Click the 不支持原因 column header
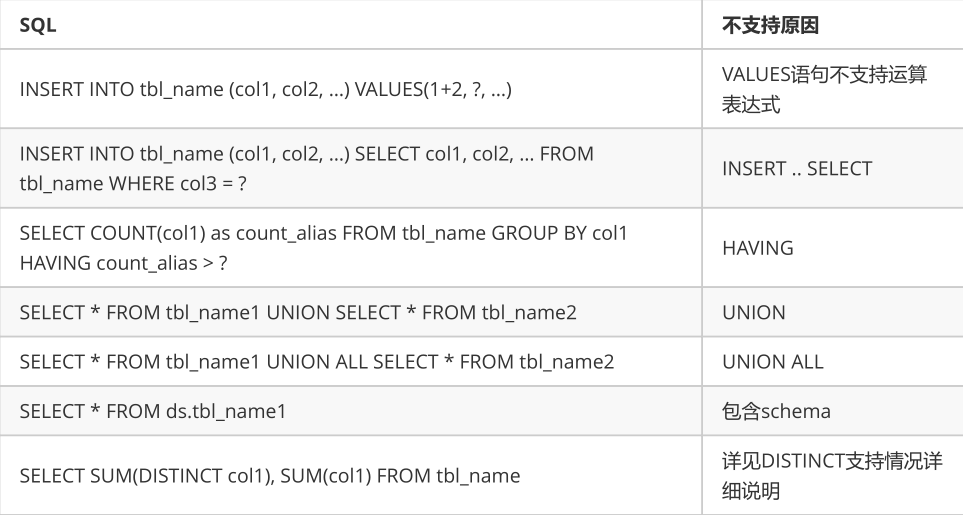The width and height of the screenshot is (963, 515). point(833,25)
